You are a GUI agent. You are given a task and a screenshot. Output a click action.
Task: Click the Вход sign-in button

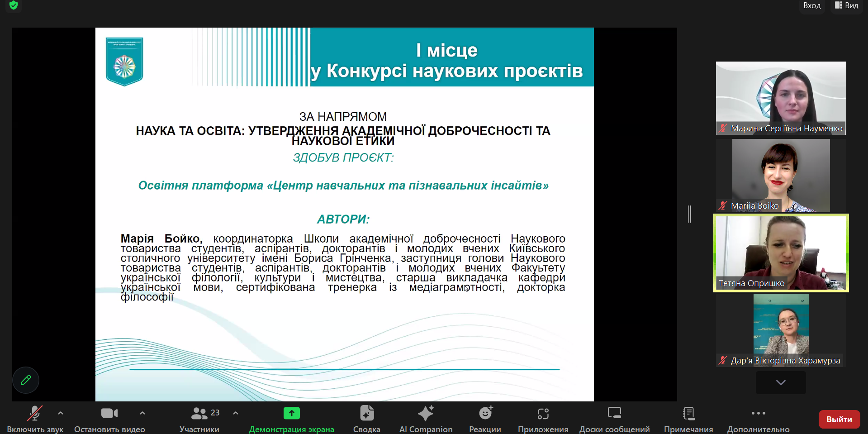pos(812,5)
